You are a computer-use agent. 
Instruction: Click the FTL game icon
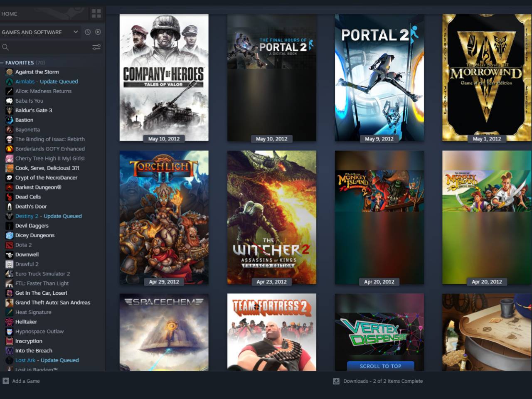coord(9,283)
